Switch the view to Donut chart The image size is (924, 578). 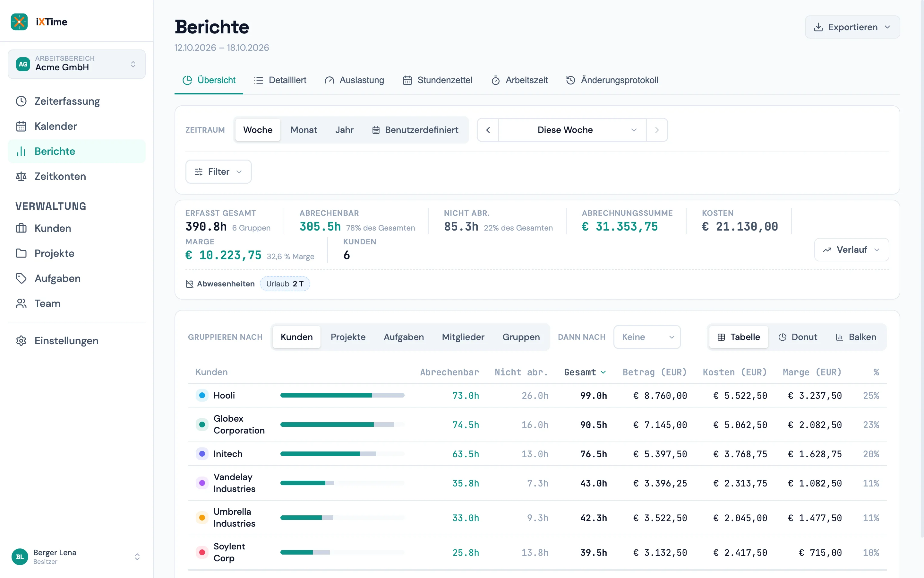[x=798, y=337]
